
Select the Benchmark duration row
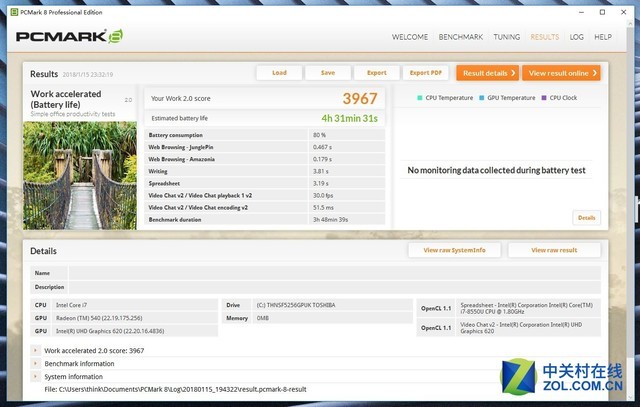pos(264,220)
